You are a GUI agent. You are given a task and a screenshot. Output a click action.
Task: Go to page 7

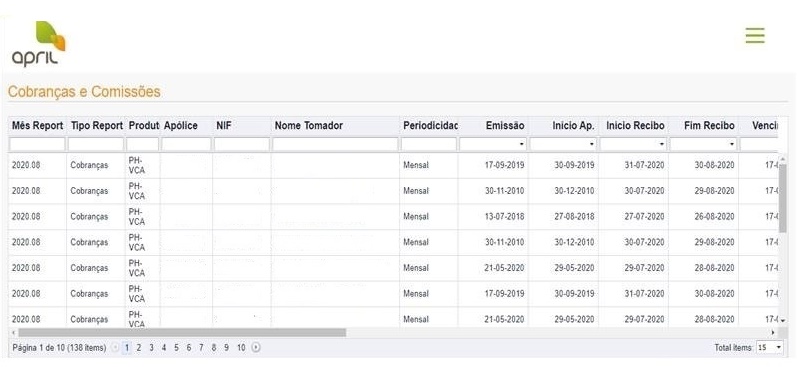point(201,348)
